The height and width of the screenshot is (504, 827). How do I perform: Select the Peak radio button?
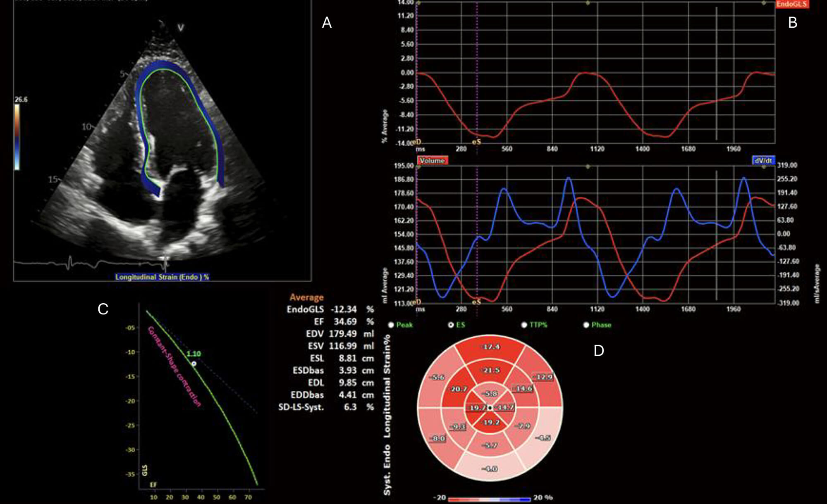(x=391, y=325)
